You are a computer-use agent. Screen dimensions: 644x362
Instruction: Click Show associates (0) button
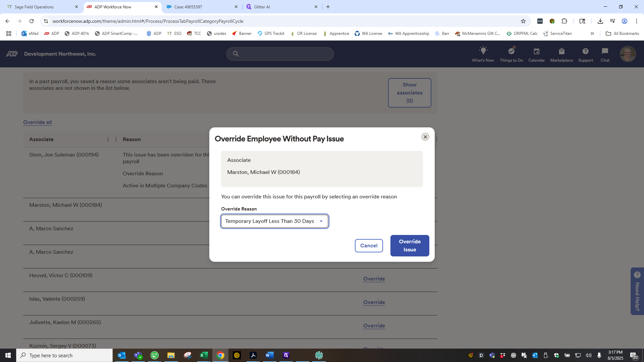(410, 93)
